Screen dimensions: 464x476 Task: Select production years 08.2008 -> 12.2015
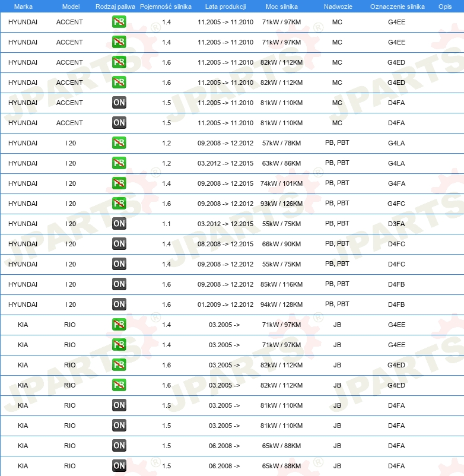(x=225, y=244)
